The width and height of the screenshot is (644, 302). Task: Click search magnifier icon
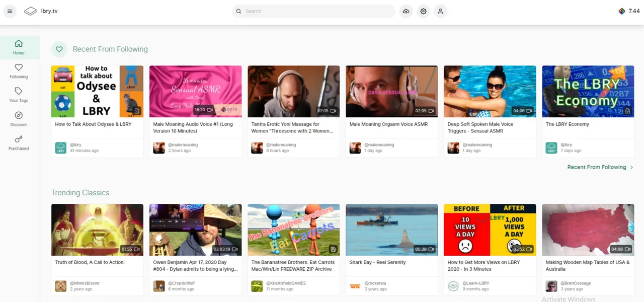click(238, 11)
